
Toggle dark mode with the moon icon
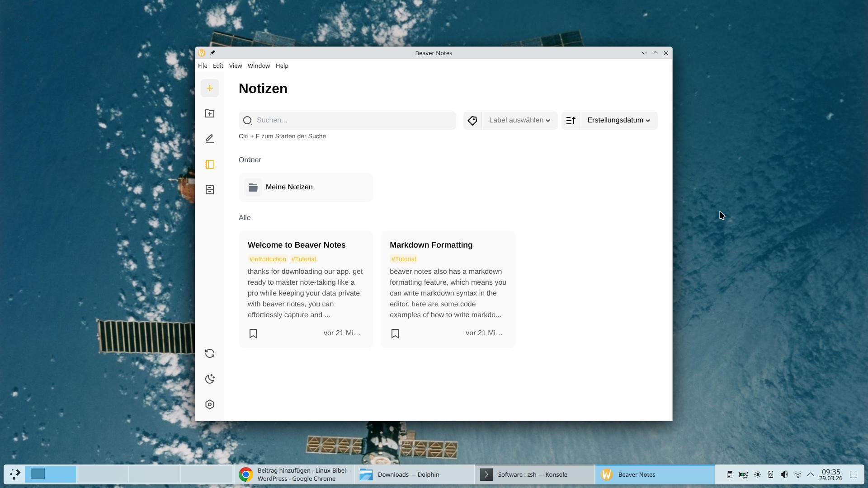(x=210, y=379)
